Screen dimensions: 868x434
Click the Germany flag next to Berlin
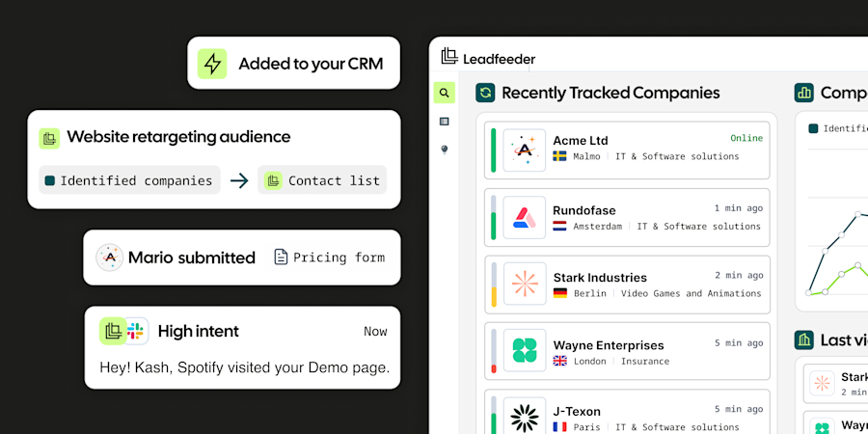click(560, 293)
